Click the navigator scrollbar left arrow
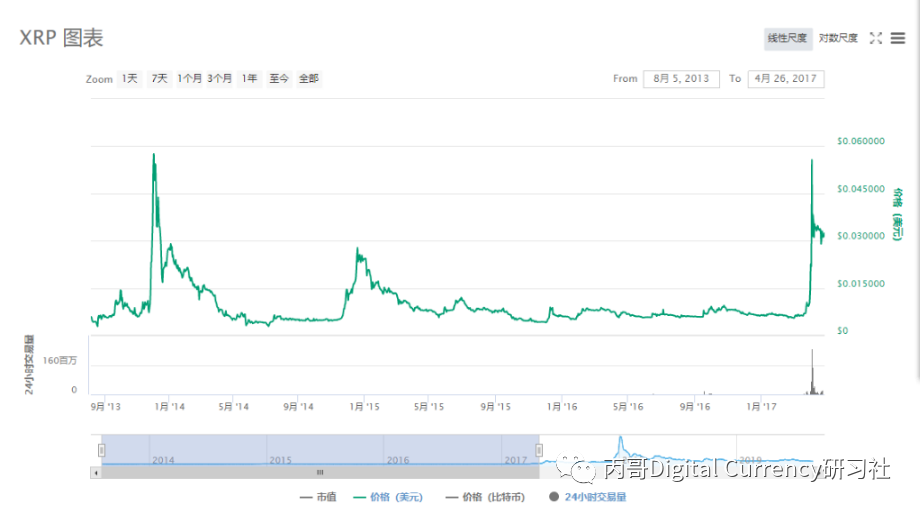920x511 pixels. (x=96, y=472)
